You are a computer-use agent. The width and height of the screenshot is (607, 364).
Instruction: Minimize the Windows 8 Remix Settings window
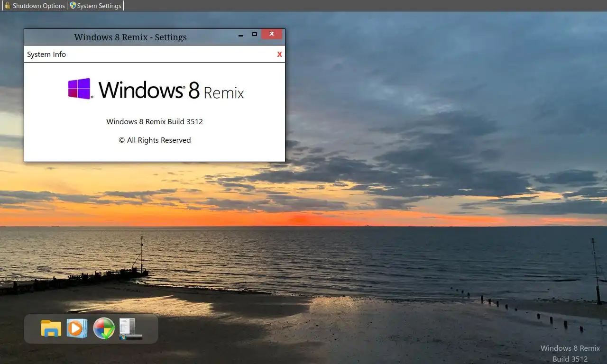click(240, 36)
